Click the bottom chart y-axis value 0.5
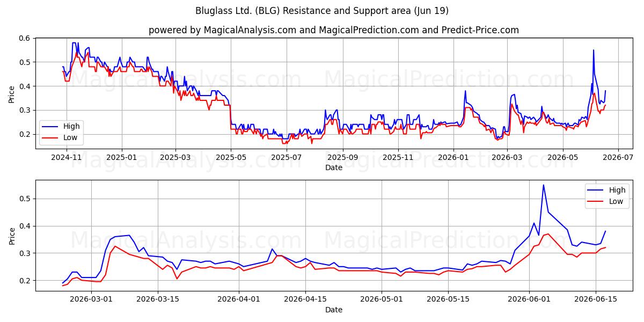This screenshot has height=322, width=644. pos(25,199)
